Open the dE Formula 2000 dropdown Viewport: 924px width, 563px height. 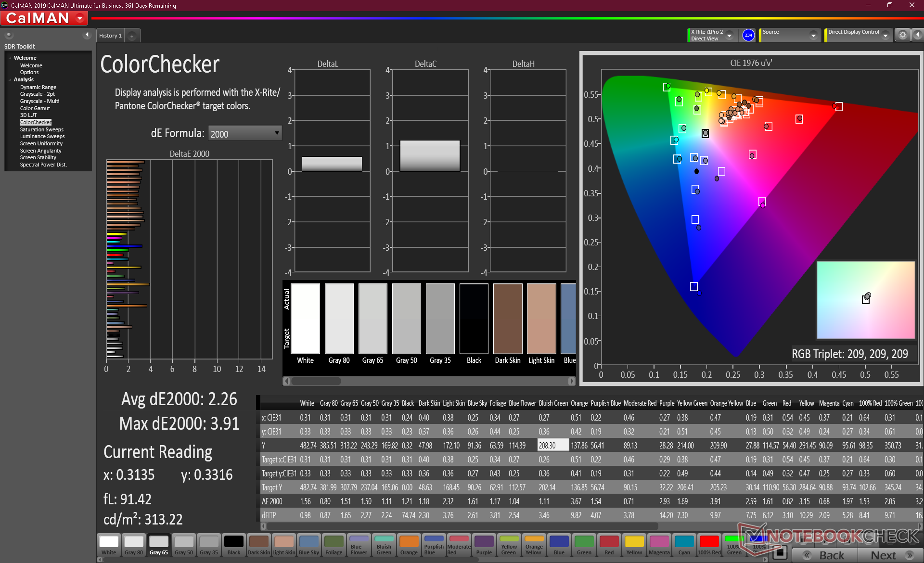point(244,133)
